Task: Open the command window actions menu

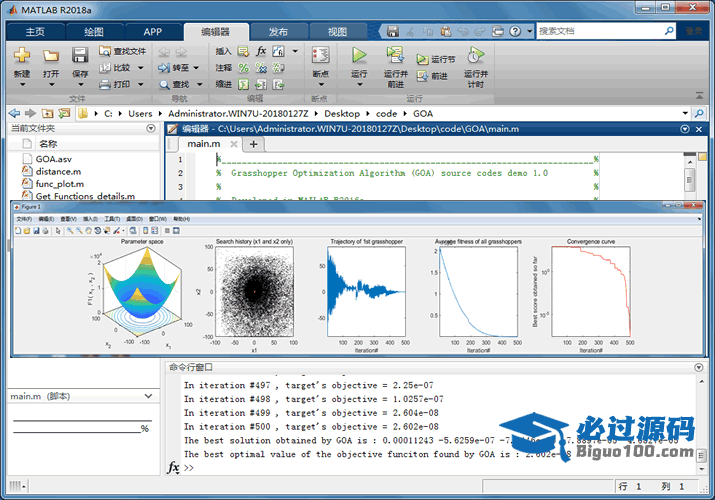Action: [x=699, y=367]
